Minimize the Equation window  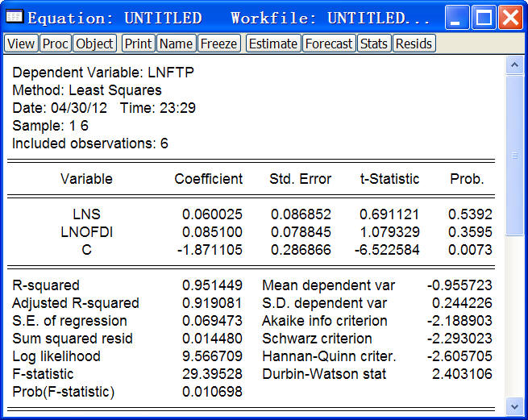[x=457, y=18]
